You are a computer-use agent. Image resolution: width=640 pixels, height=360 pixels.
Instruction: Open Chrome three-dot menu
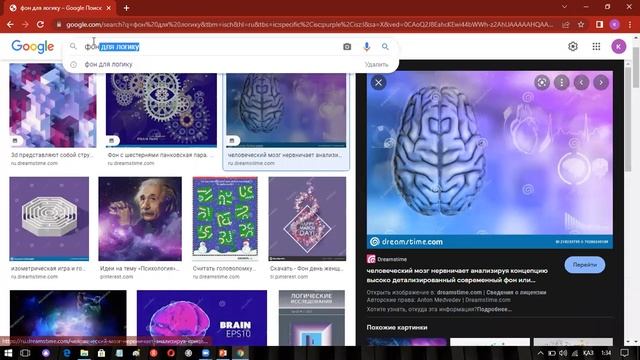[630, 24]
